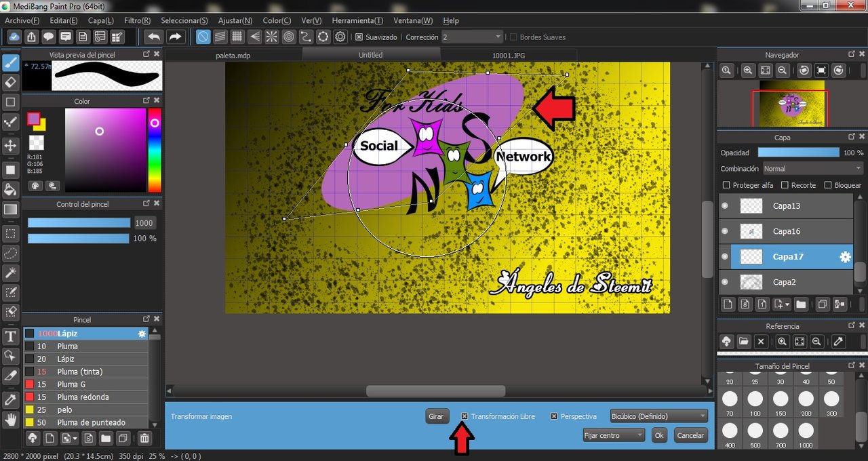
Task: Toggle the Suavizado checkbox
Action: click(x=359, y=37)
